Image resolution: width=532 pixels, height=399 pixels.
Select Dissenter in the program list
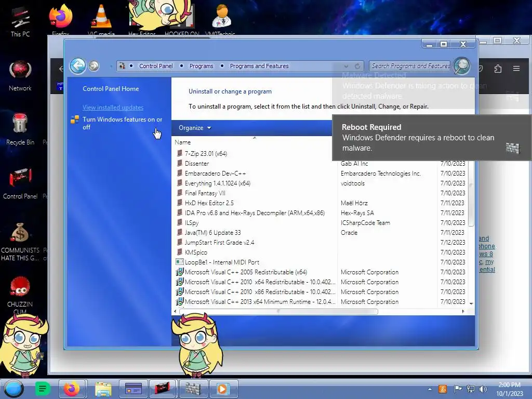pyautogui.click(x=197, y=164)
